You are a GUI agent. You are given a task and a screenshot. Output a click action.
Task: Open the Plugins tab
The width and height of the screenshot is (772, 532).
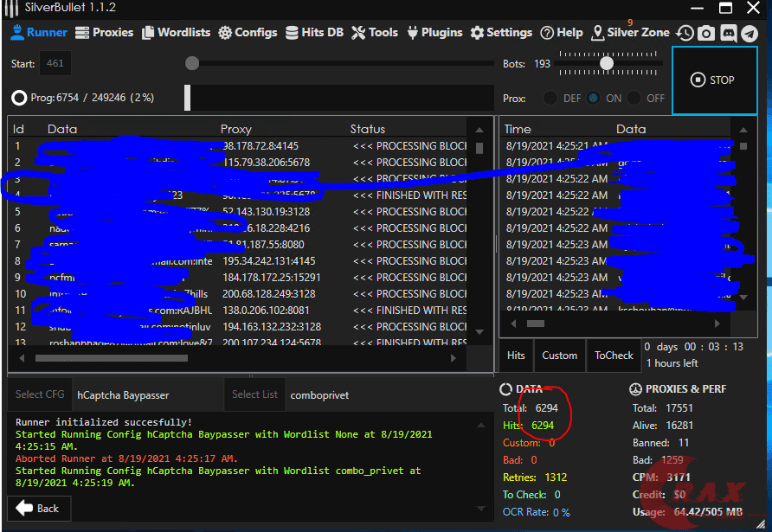pyautogui.click(x=434, y=33)
